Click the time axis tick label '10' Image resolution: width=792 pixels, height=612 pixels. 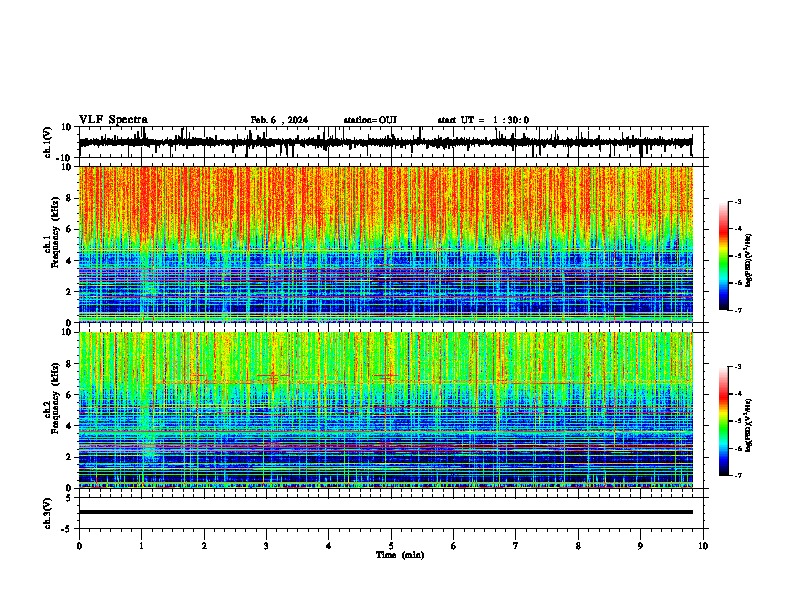703,546
